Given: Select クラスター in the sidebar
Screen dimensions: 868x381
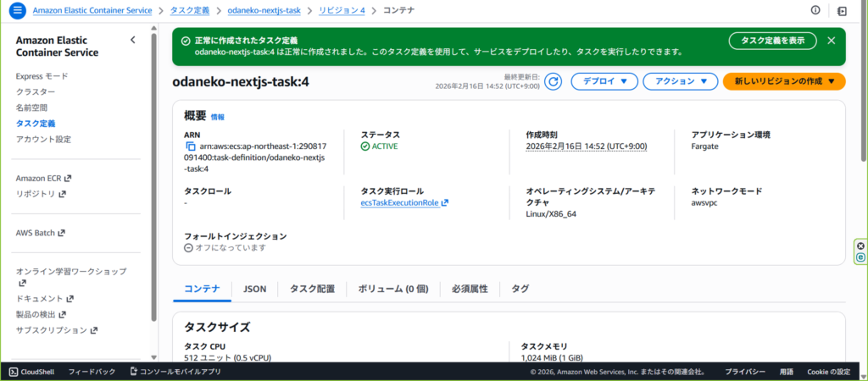Looking at the screenshot, I should (x=36, y=91).
